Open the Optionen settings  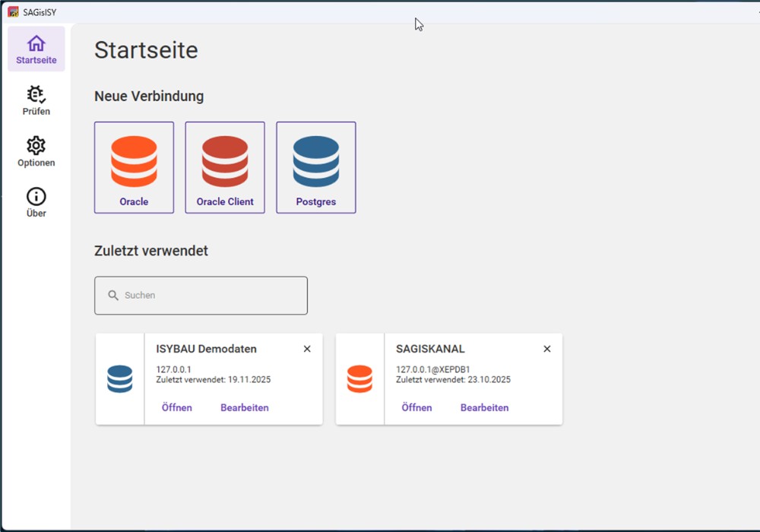pyautogui.click(x=36, y=150)
